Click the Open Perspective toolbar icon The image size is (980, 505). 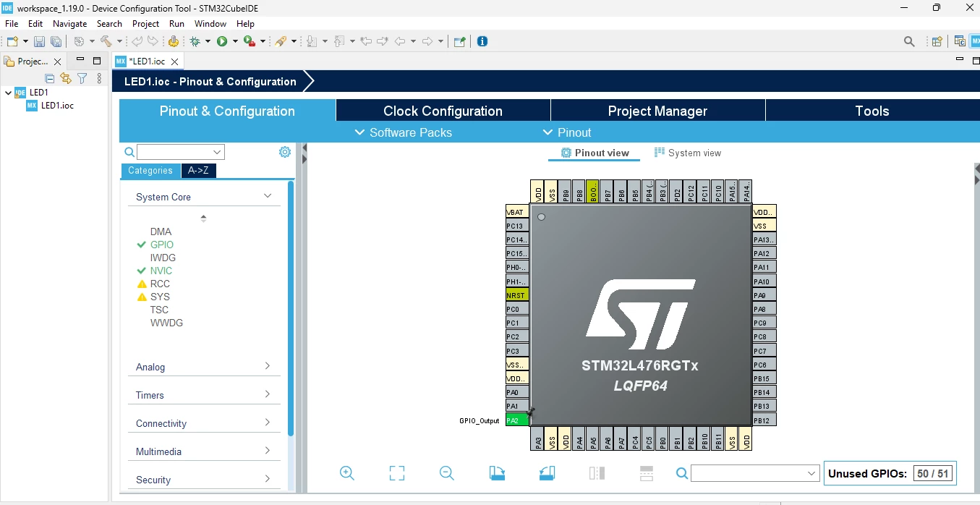[x=937, y=41]
